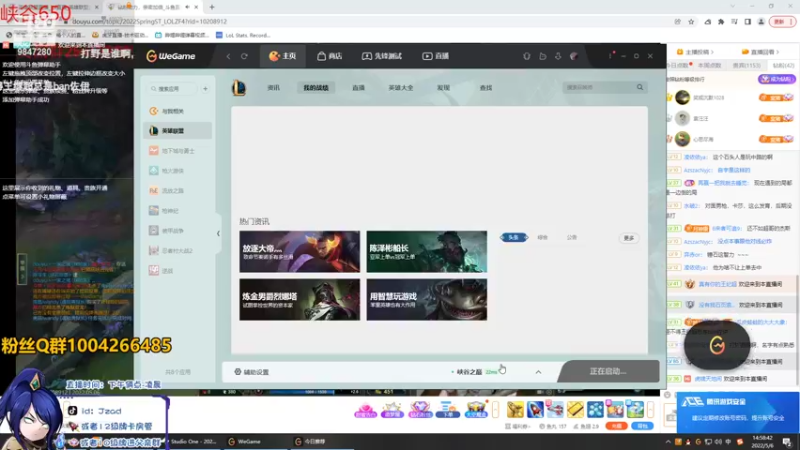Open the 放逐大帝 news thumbnail
Screen dimensions: 800x450
(x=299, y=252)
